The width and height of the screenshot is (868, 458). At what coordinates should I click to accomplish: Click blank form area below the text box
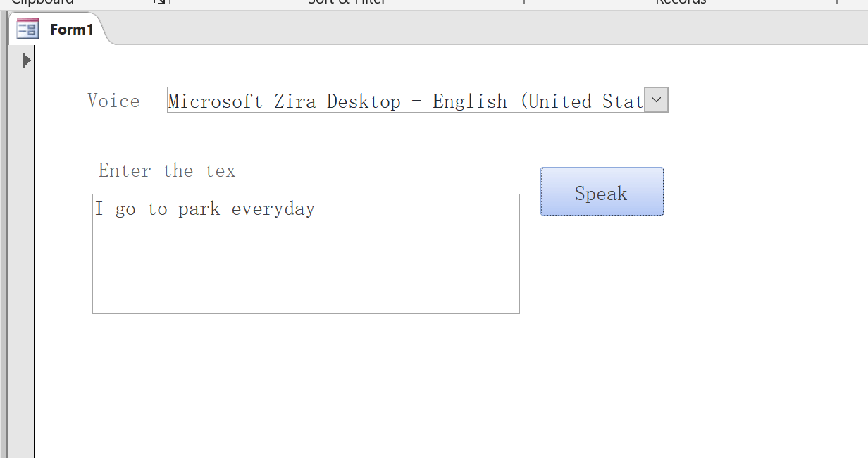[306, 380]
